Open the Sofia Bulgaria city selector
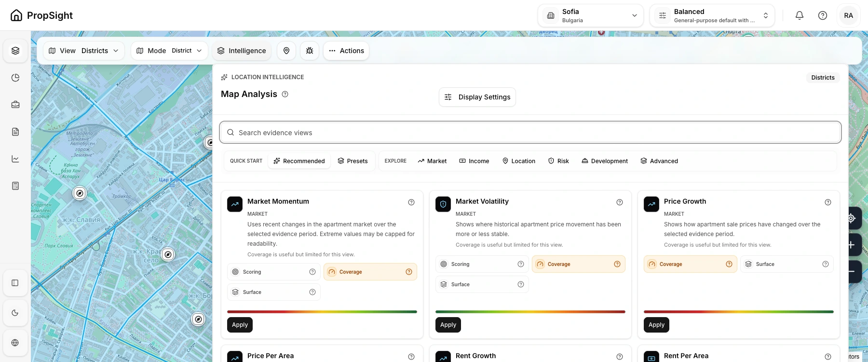Image resolution: width=868 pixels, height=362 pixels. tap(591, 15)
